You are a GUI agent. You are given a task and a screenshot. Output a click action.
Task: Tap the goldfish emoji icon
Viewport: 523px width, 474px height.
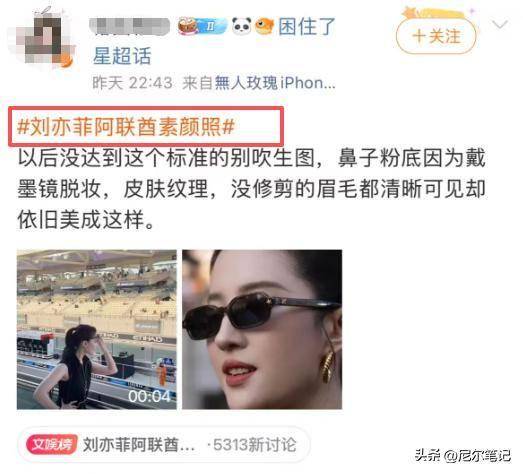pos(265,26)
